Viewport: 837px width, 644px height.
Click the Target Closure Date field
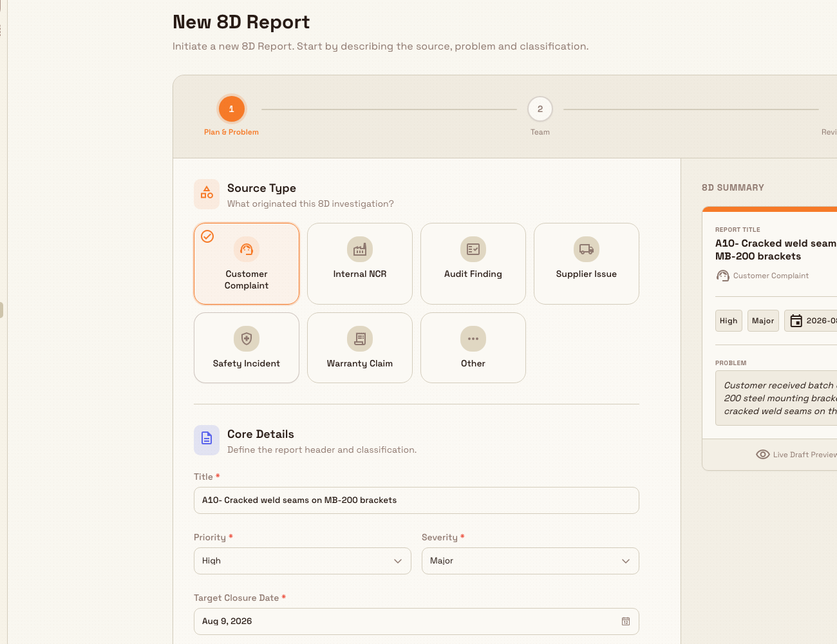tap(417, 621)
